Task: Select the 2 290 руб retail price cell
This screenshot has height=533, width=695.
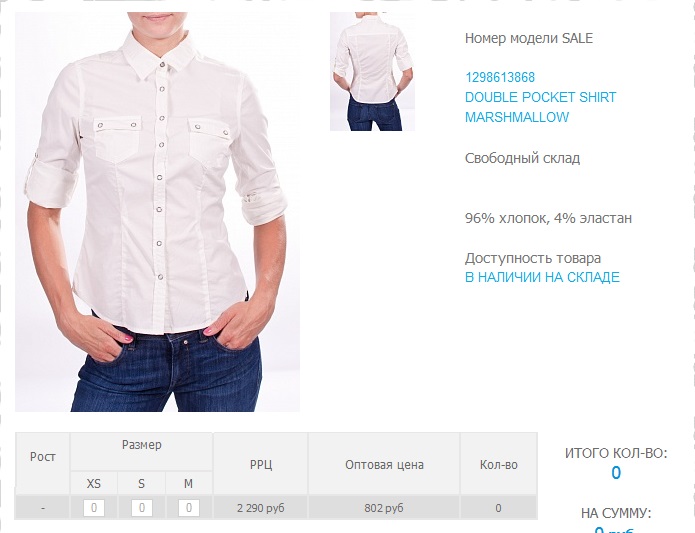Action: click(x=261, y=508)
